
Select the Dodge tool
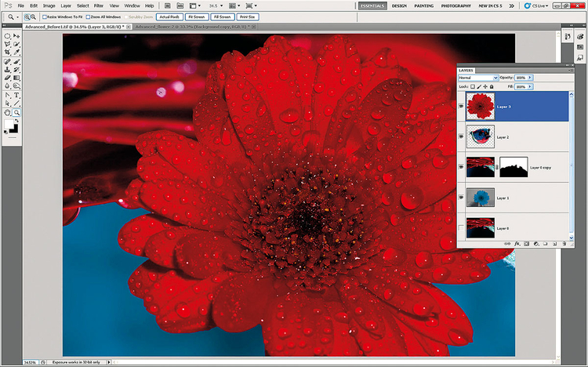[16, 86]
